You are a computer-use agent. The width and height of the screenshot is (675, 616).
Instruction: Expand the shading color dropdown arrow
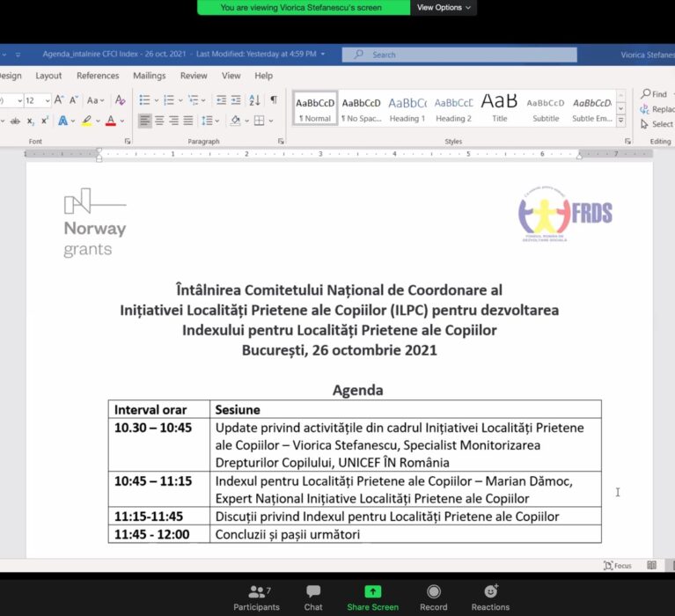(x=246, y=121)
